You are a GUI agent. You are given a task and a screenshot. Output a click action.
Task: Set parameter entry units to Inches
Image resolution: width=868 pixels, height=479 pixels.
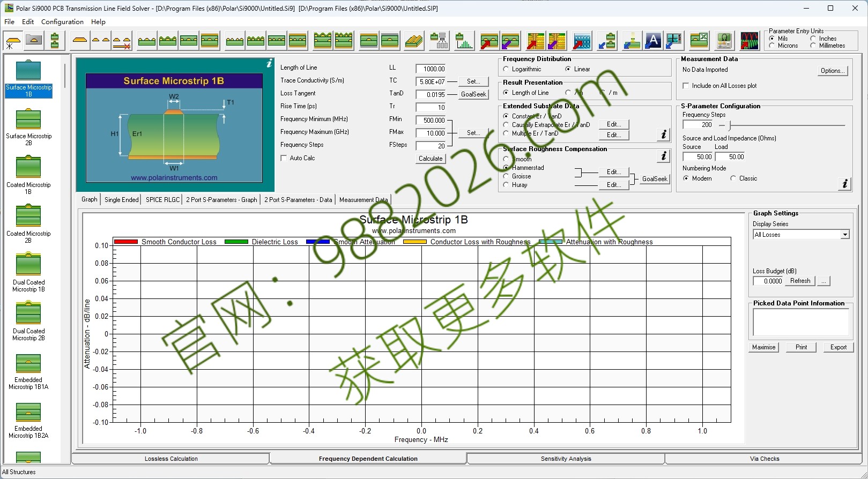click(x=813, y=39)
